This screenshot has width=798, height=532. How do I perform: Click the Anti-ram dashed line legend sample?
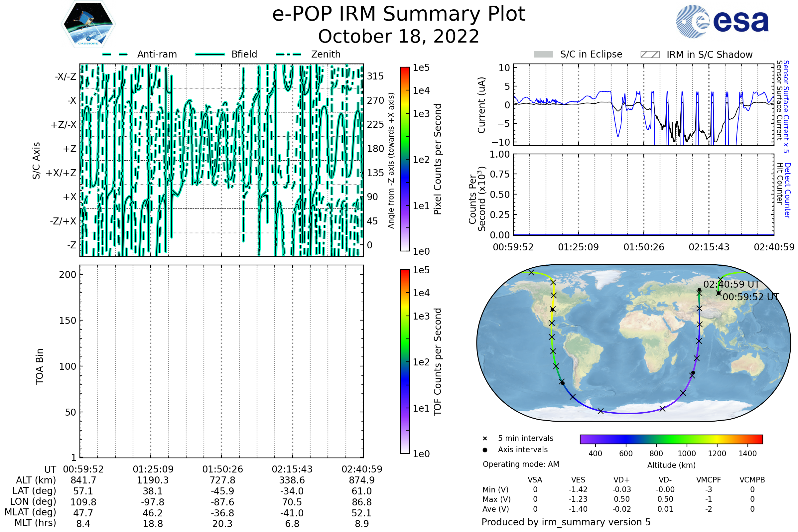(x=115, y=54)
